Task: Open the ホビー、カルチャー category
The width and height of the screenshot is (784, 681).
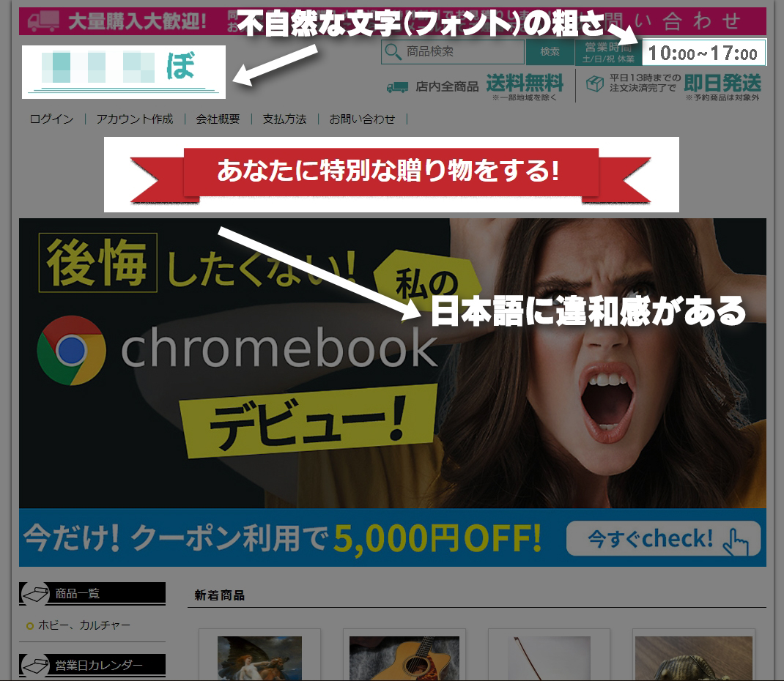Action: [84, 625]
